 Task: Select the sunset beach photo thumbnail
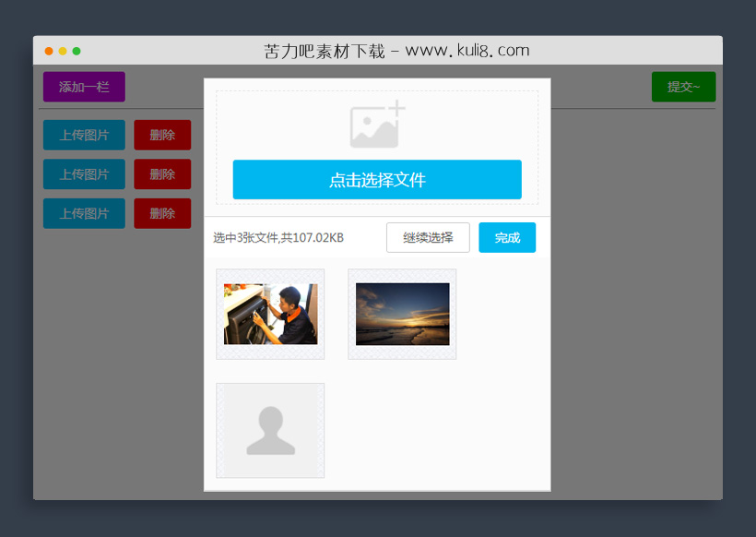point(402,313)
